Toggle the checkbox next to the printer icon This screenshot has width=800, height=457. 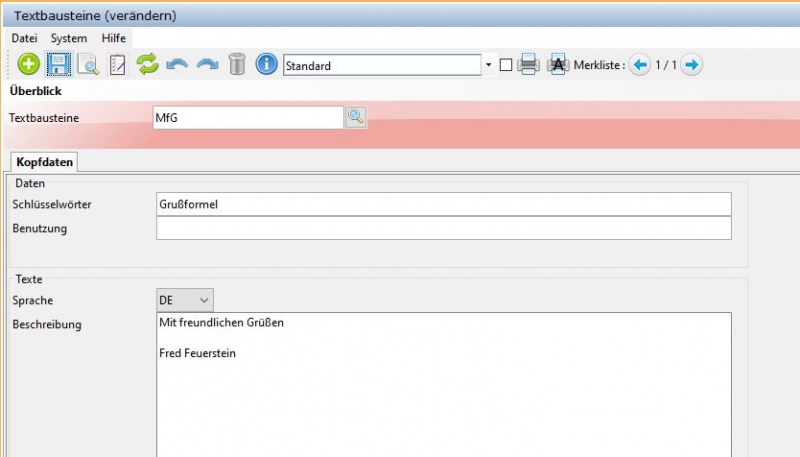coord(506,65)
